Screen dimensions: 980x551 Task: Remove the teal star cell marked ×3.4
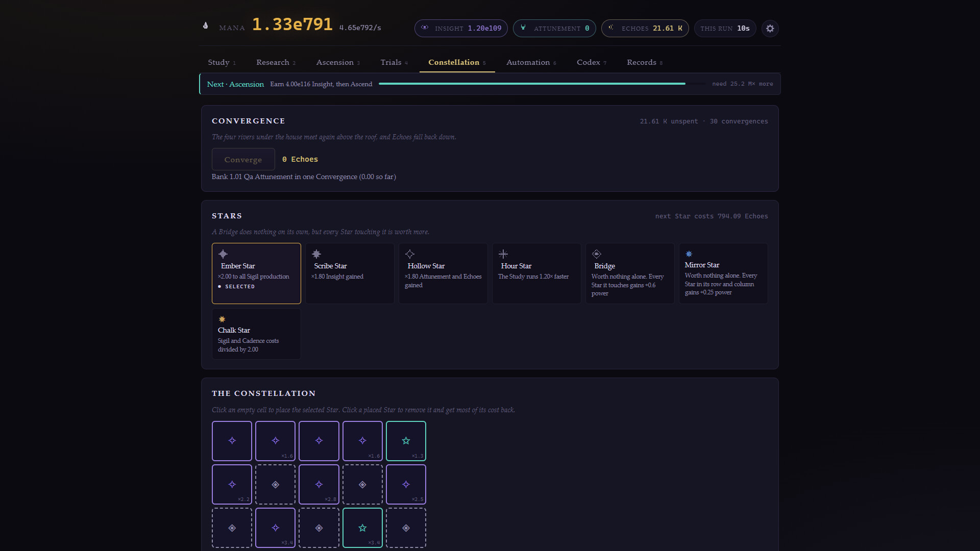pos(362,528)
